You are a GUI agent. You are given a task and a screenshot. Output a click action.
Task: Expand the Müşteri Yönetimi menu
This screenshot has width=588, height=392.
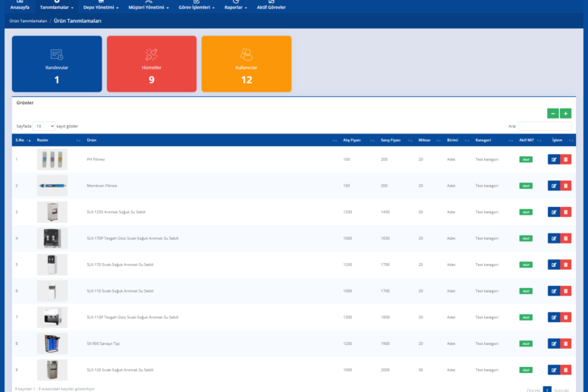click(x=149, y=7)
